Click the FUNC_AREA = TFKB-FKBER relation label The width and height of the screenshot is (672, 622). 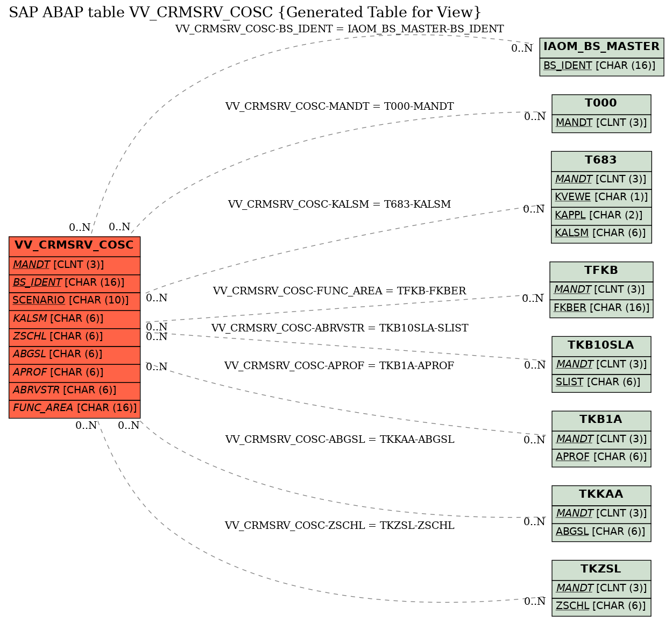[x=339, y=291]
